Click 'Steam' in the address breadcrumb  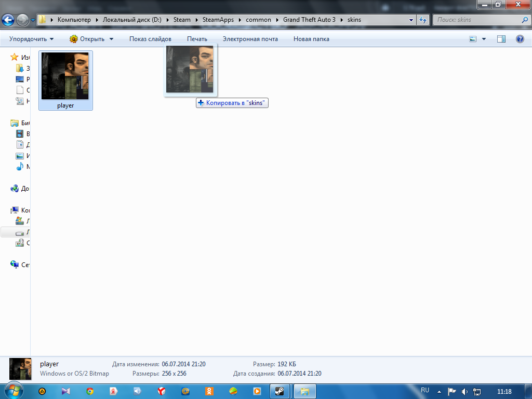coord(182,20)
